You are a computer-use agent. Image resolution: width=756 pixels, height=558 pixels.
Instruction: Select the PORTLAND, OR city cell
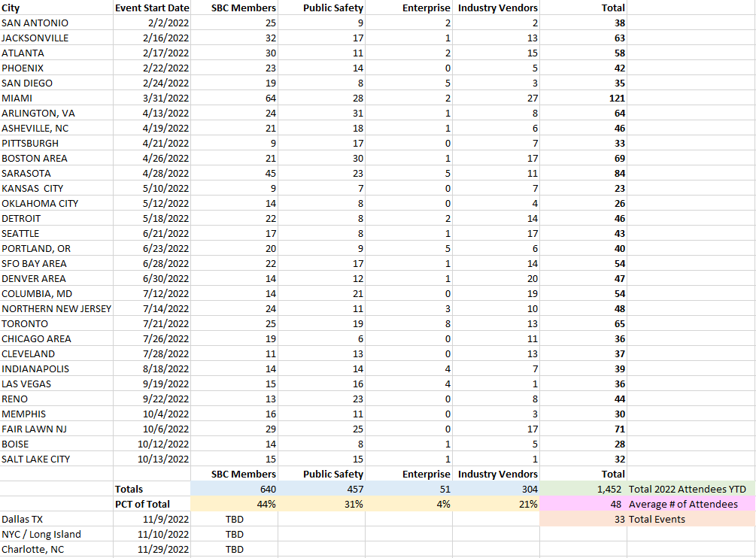[56, 248]
